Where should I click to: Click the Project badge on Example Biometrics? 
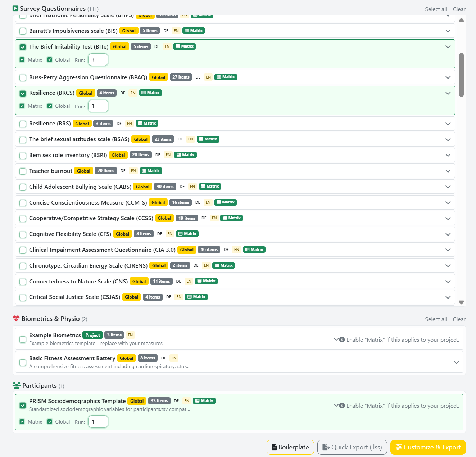click(x=92, y=335)
